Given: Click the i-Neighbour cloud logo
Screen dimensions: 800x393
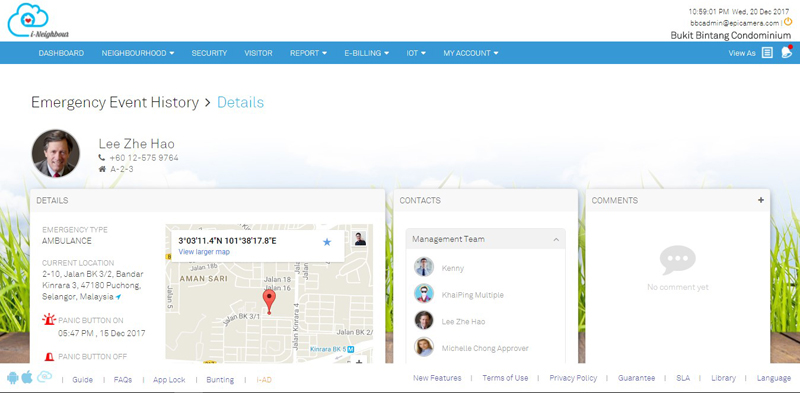Looking at the screenshot, I should click(x=38, y=21).
